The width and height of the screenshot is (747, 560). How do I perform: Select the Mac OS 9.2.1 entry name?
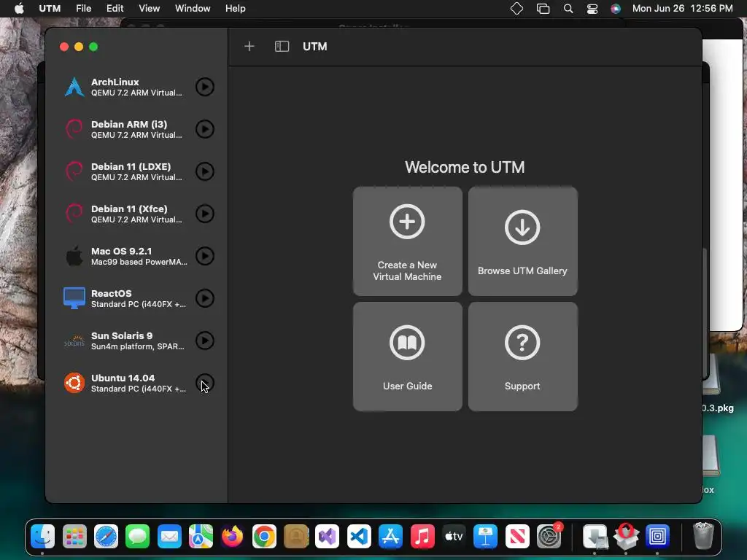click(122, 251)
